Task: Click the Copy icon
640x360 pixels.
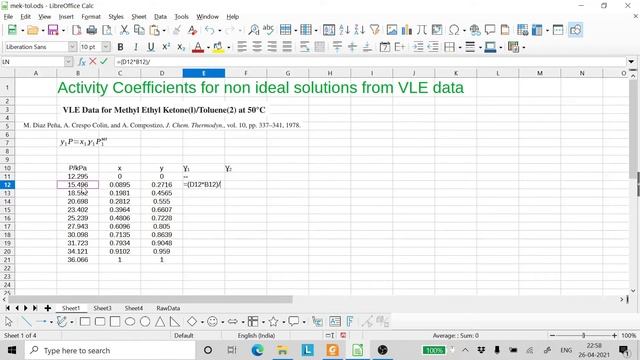Action: [139, 30]
